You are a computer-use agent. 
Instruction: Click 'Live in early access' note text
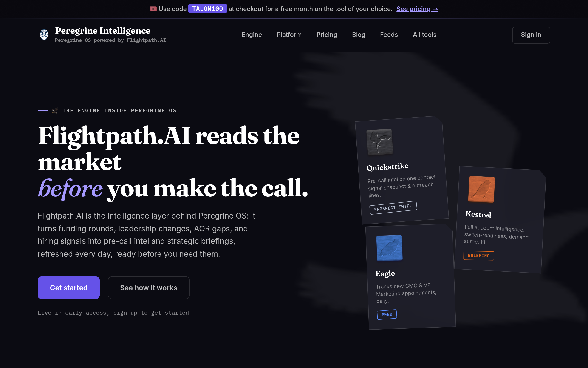[x=113, y=313]
